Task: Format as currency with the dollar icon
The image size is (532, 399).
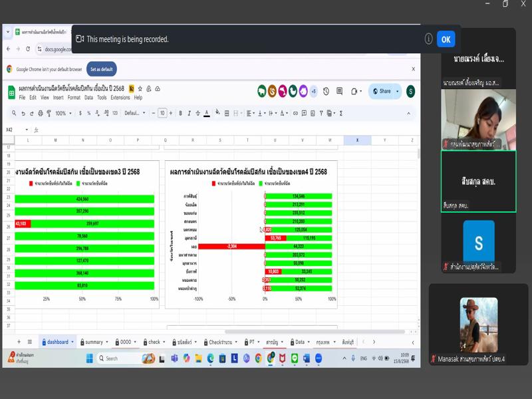Action: pos(80,113)
